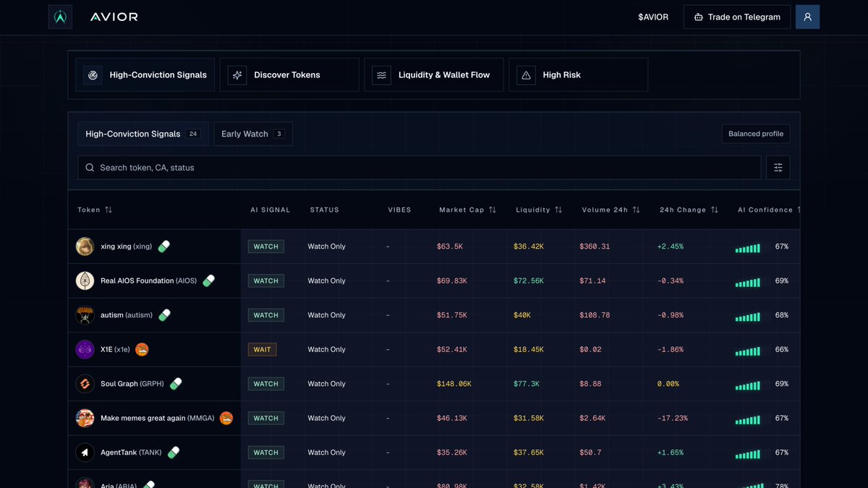The image size is (868, 488).
Task: Click the Soul Graph token avatar
Action: (x=85, y=384)
